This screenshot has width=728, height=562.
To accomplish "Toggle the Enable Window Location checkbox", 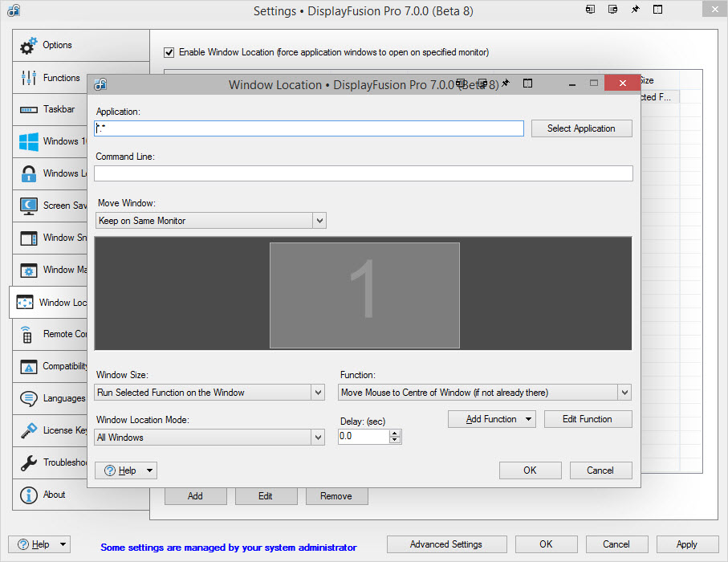I will pyautogui.click(x=169, y=52).
